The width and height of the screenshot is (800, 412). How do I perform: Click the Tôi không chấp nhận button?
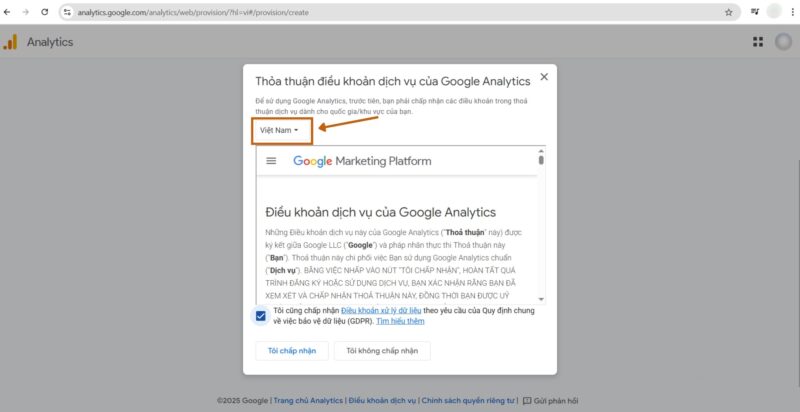pyautogui.click(x=382, y=351)
